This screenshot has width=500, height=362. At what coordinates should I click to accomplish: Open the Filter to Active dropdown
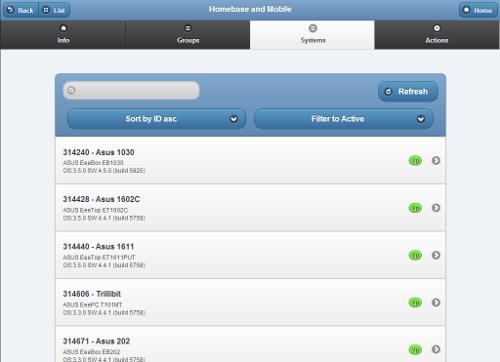click(344, 119)
